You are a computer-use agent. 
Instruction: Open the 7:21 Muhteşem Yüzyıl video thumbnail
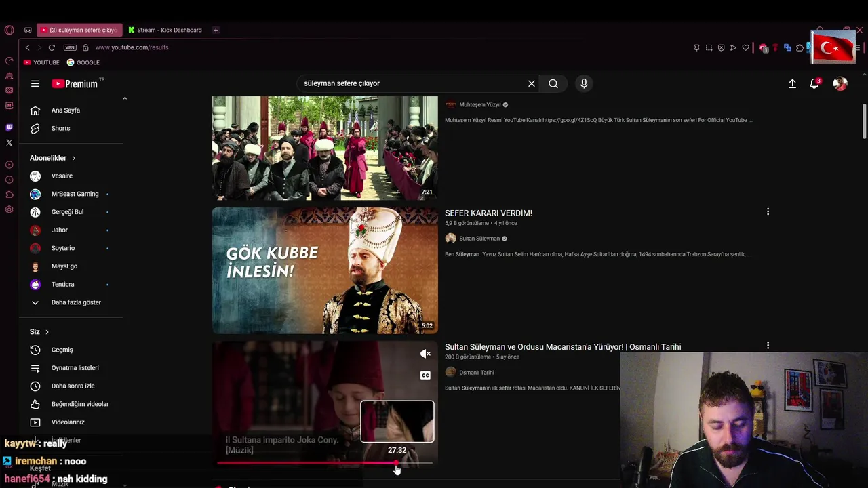[325, 148]
